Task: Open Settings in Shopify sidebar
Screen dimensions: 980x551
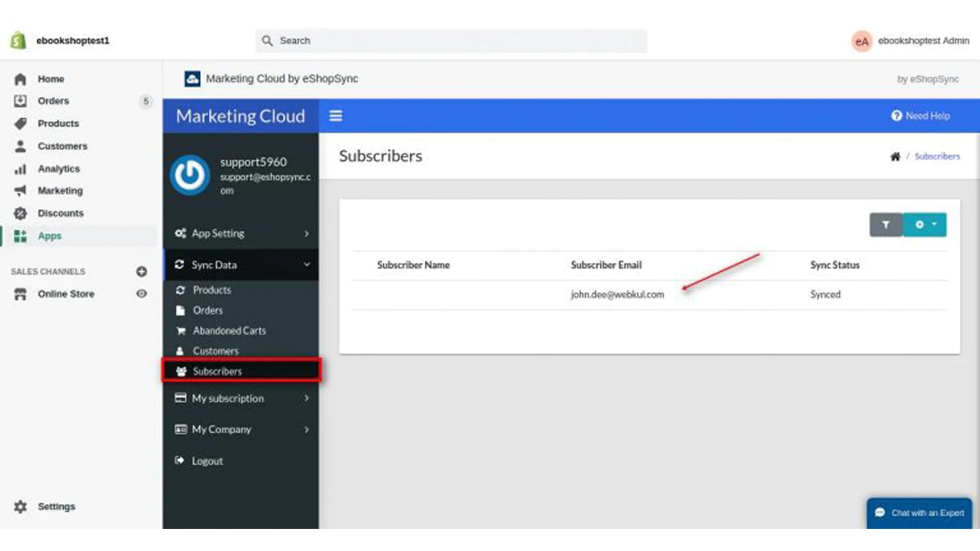Action: pos(56,507)
